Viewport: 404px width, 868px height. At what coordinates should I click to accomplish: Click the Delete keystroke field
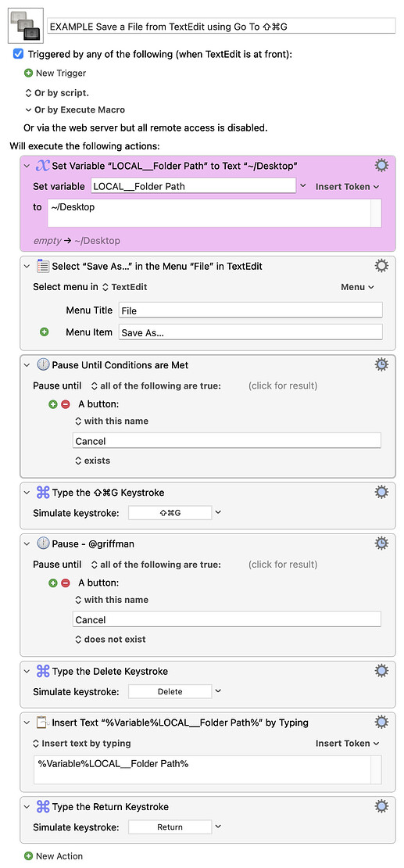170,691
